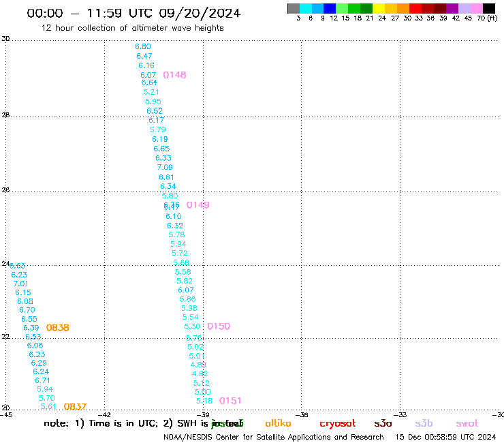Viewport: 504px width, 443px height.
Task: Click the light green legend swatch above 15
Action: pyautogui.click(x=342, y=8)
